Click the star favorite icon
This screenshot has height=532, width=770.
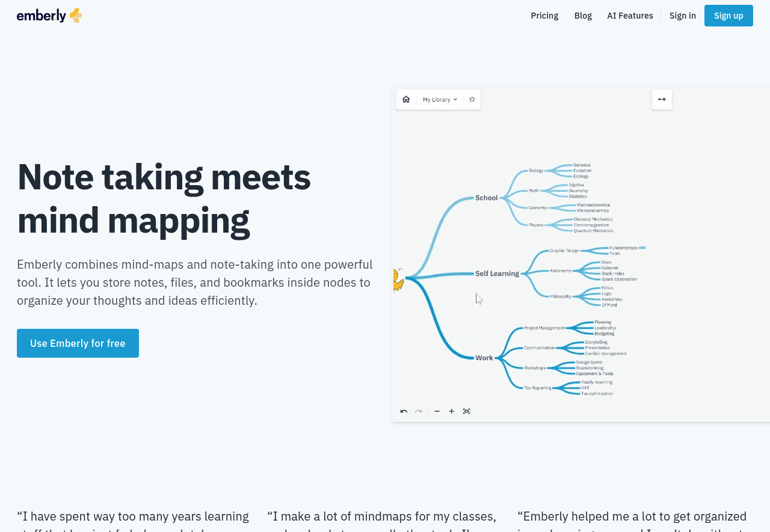click(x=472, y=99)
